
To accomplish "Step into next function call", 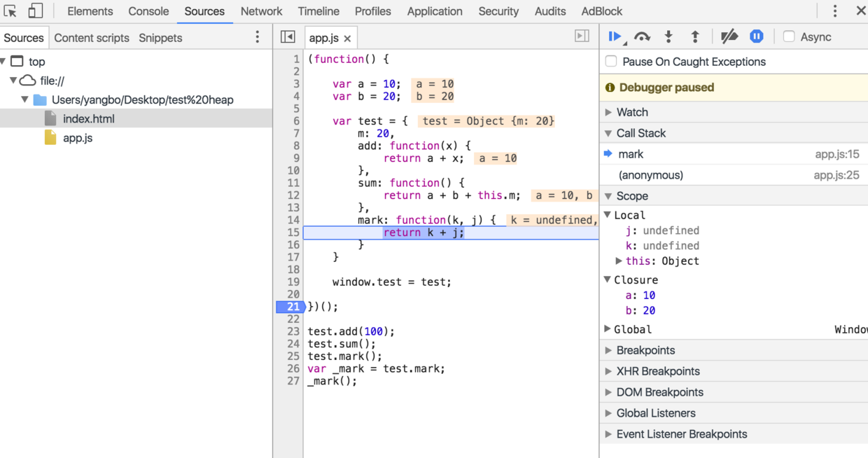I will 668,36.
